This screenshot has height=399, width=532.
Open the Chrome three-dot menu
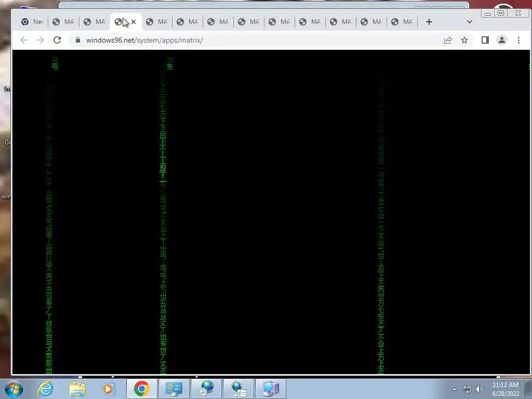518,40
